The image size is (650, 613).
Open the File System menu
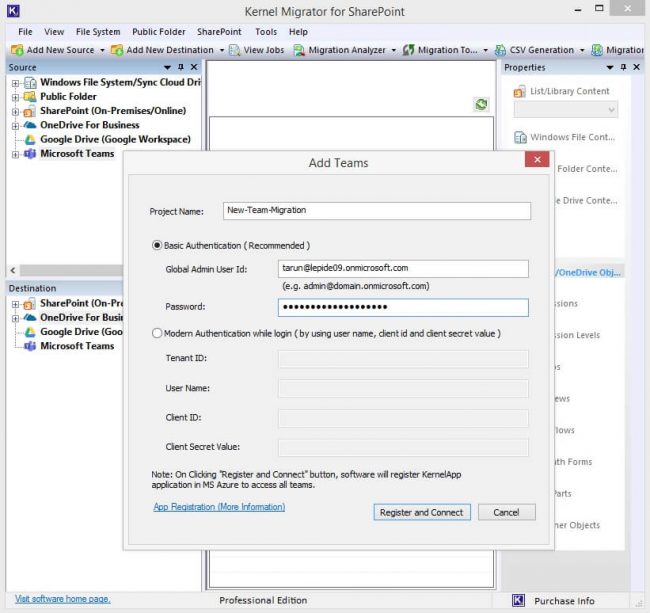tap(98, 32)
